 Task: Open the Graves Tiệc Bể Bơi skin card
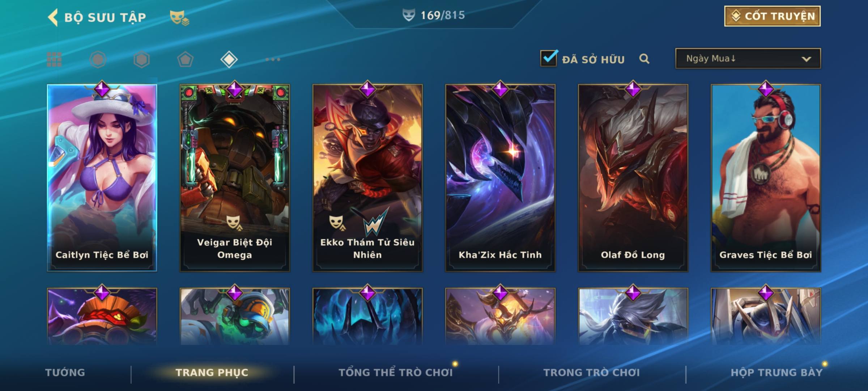pos(766,178)
